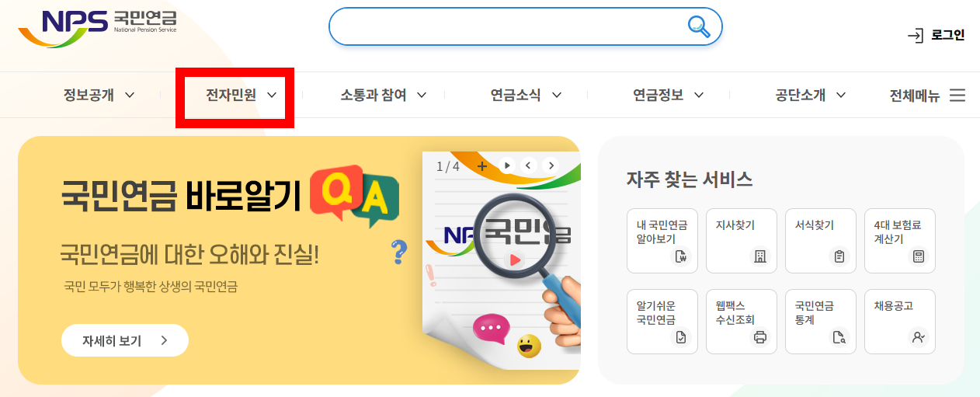The image size is (980, 397).
Task: Open 알기쉬운 국민연금 tile
Action: click(662, 322)
